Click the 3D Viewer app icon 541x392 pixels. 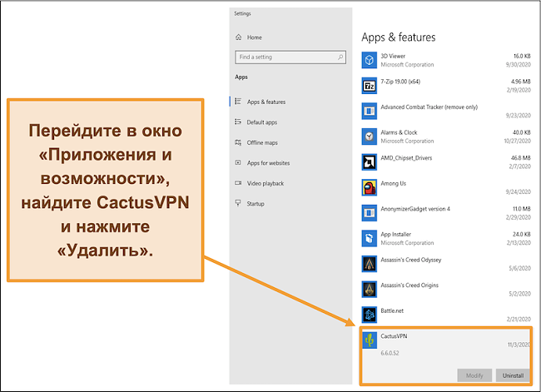coord(370,60)
